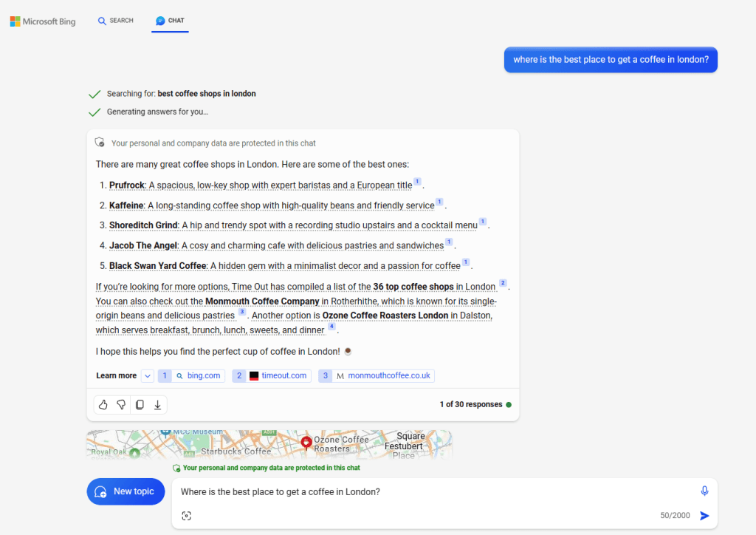Export the response with the download icon
Image resolution: width=756 pixels, height=535 pixels.
(x=157, y=404)
